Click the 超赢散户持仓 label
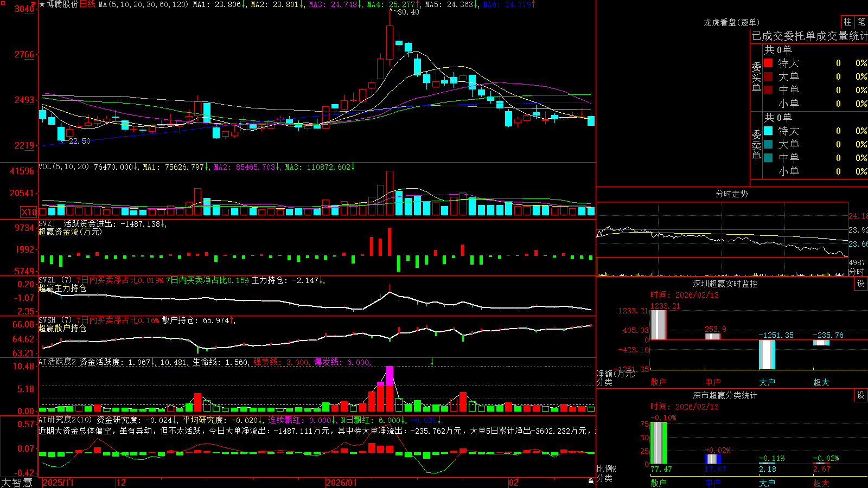 (x=62, y=328)
